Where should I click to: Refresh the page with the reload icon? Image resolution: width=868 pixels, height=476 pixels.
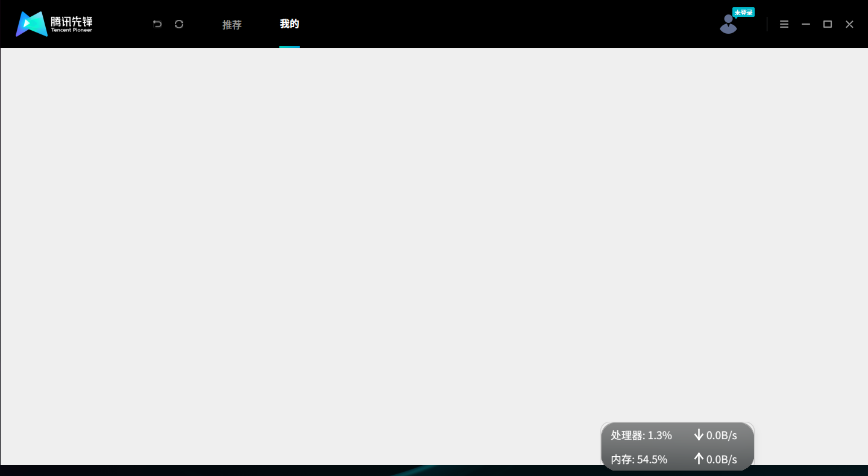pyautogui.click(x=179, y=24)
